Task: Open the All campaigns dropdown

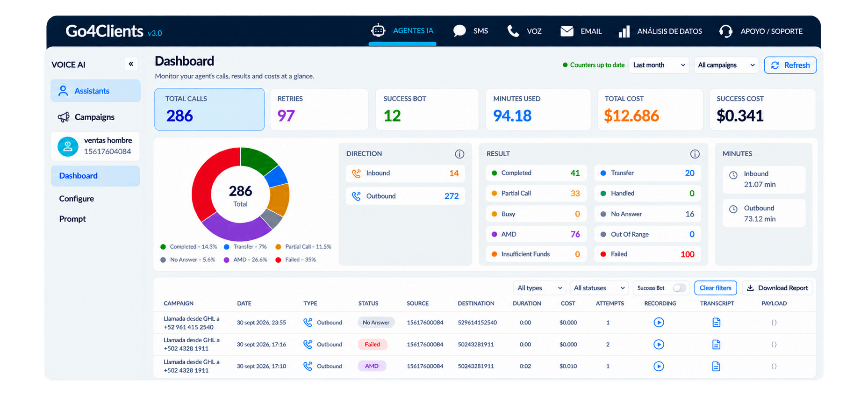Action: 726,65
